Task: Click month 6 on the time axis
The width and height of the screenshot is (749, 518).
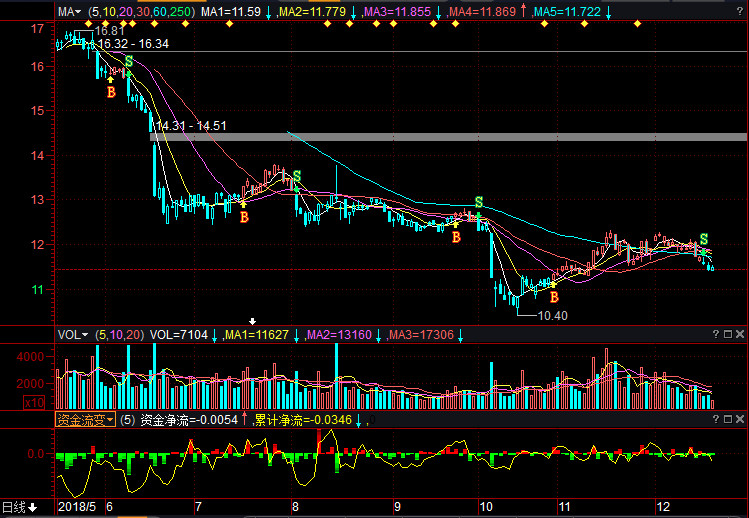Action: 109,507
